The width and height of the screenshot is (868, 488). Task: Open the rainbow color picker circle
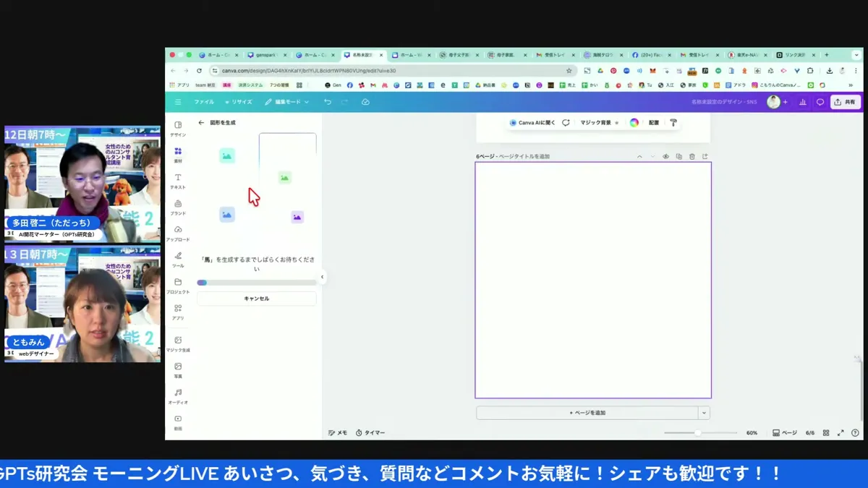click(634, 123)
